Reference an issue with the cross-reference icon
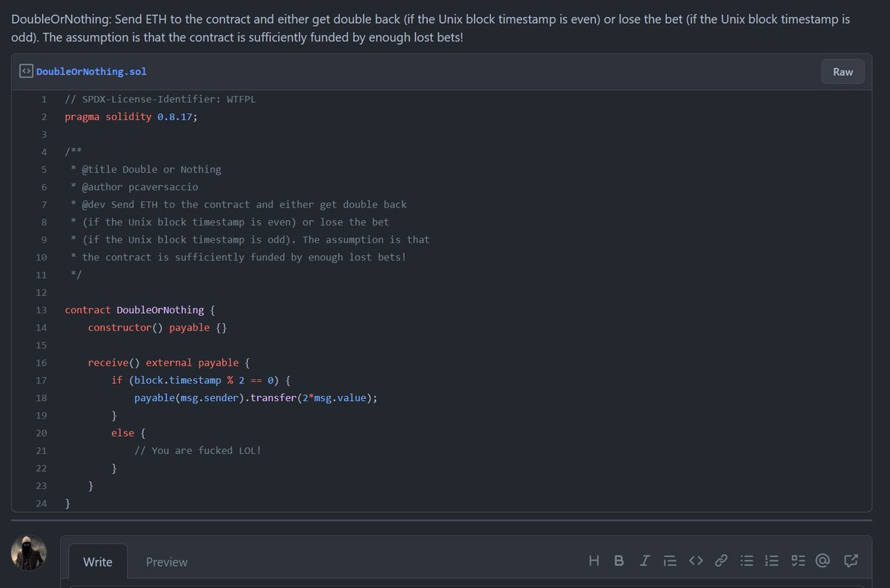 point(850,561)
